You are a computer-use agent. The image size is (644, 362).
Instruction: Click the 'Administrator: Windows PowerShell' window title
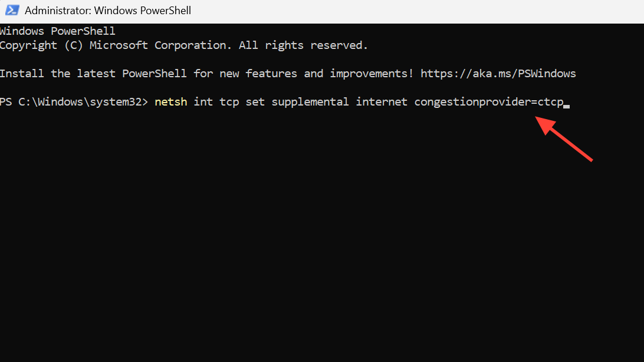pos(108,11)
